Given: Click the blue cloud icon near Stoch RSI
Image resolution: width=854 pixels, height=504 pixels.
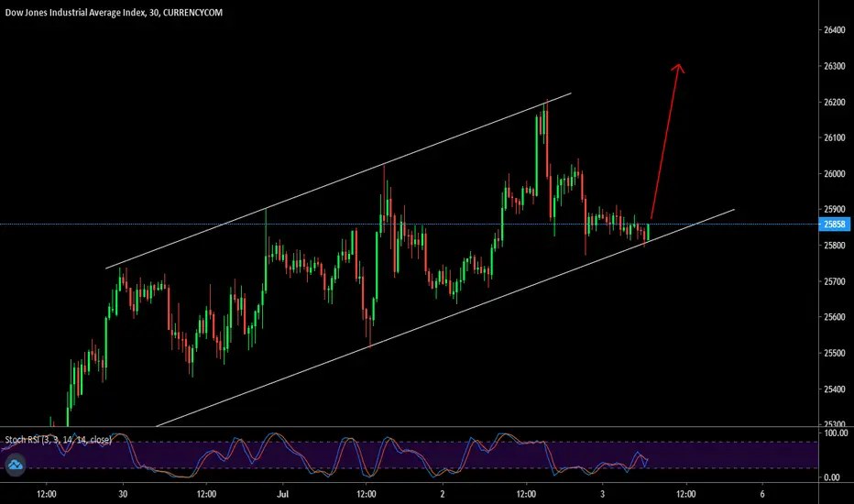Looking at the screenshot, I should [16, 465].
